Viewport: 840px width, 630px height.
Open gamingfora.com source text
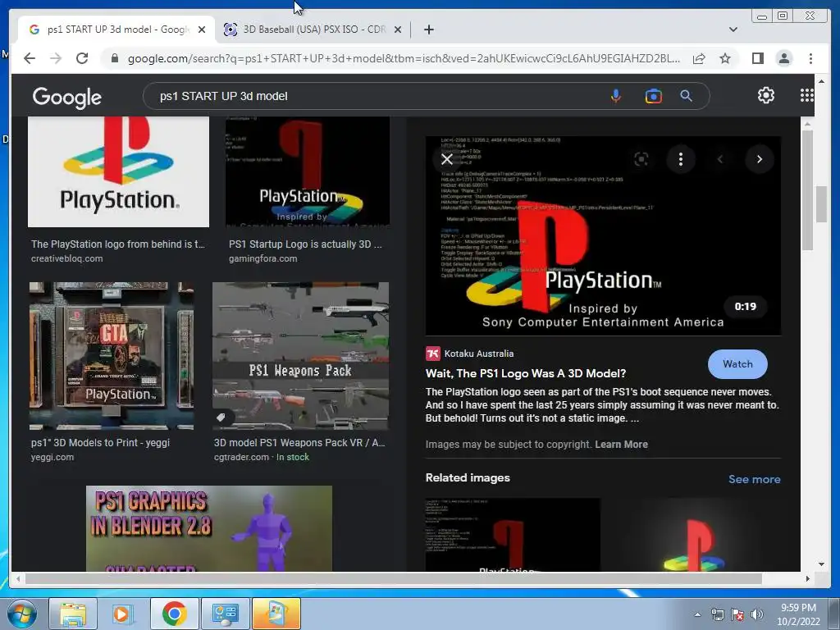pos(263,258)
